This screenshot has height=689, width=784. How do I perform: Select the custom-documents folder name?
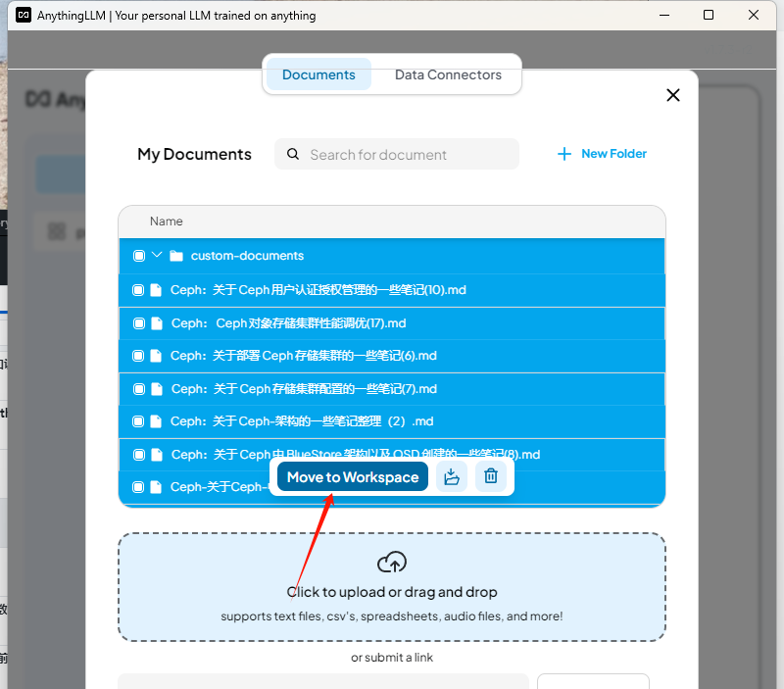(247, 256)
